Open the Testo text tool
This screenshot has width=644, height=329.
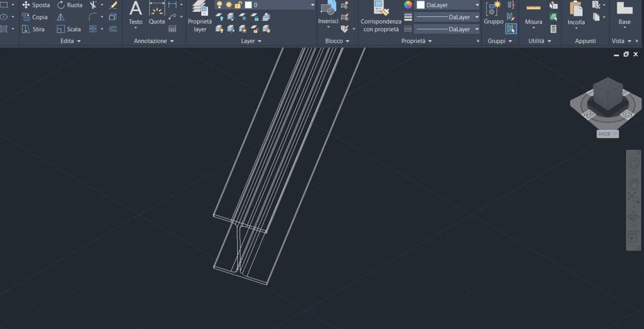coord(135,14)
